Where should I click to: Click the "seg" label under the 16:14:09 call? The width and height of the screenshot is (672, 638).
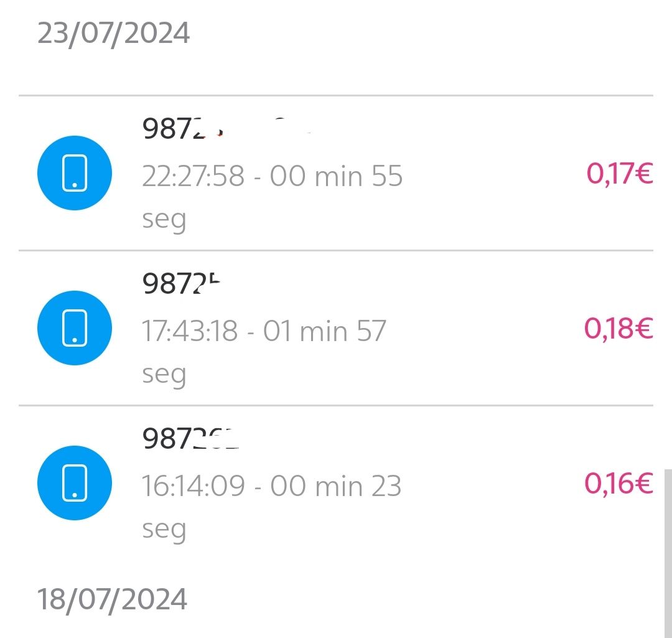pyautogui.click(x=164, y=529)
